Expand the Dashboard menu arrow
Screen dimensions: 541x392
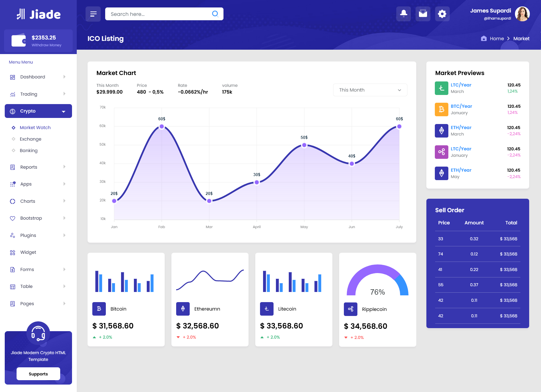click(64, 77)
